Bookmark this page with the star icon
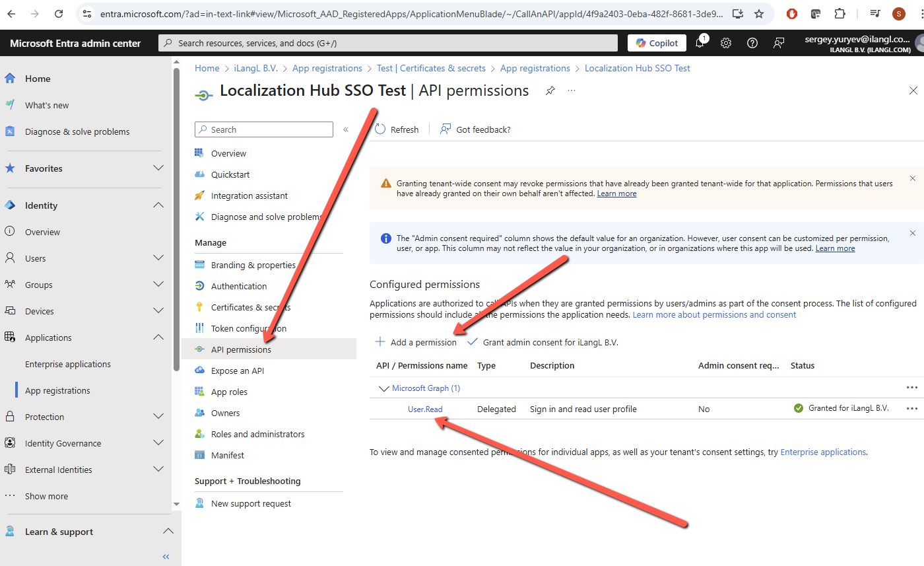The image size is (924, 566). (x=759, y=13)
